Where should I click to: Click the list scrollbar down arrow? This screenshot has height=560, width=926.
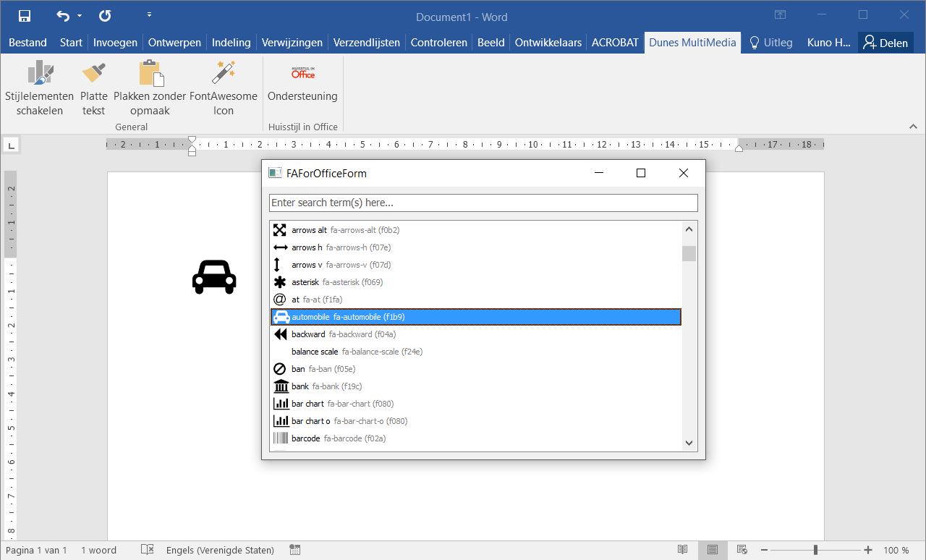tap(689, 444)
